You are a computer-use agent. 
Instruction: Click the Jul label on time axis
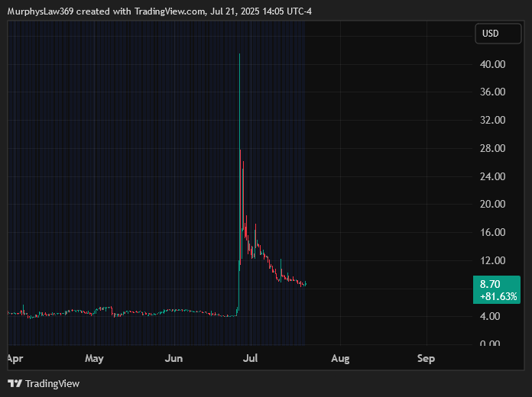tap(251, 359)
